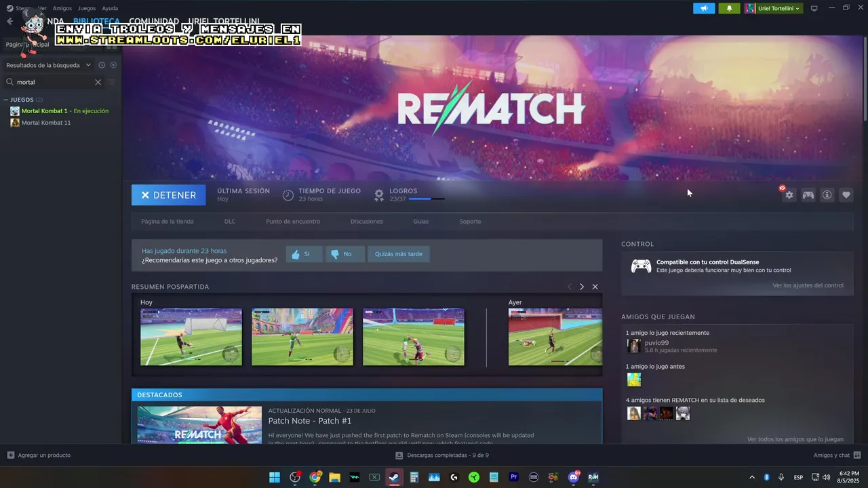The width and height of the screenshot is (868, 488).
Task: Add REMATCH to favorites heart icon
Action: (846, 195)
